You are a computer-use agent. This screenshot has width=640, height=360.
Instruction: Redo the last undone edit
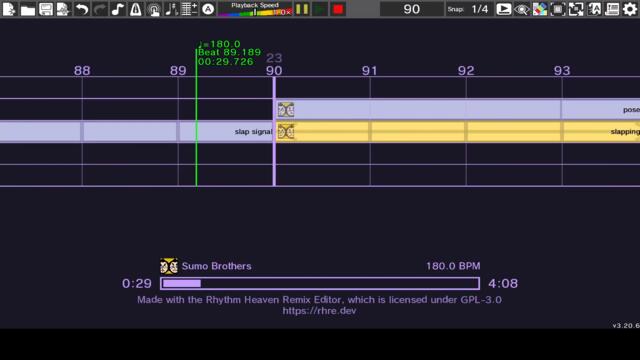pos(100,9)
